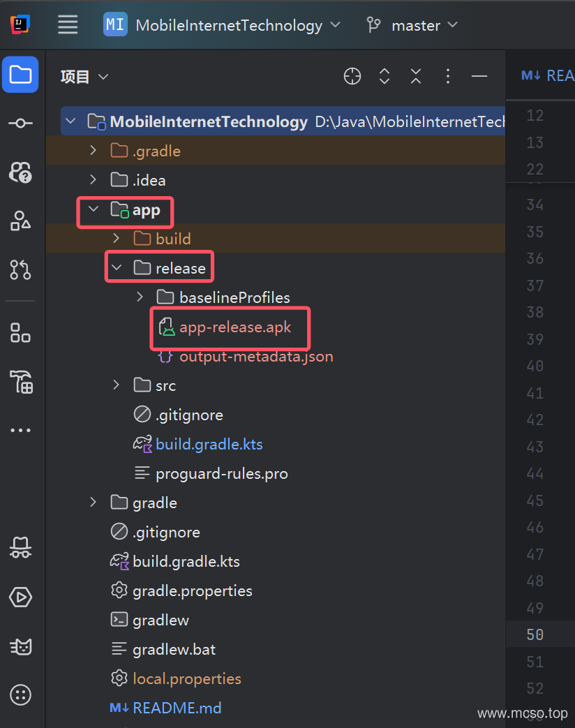Switch to README editor tab
Image resolution: width=575 pixels, height=728 pixels.
click(548, 75)
